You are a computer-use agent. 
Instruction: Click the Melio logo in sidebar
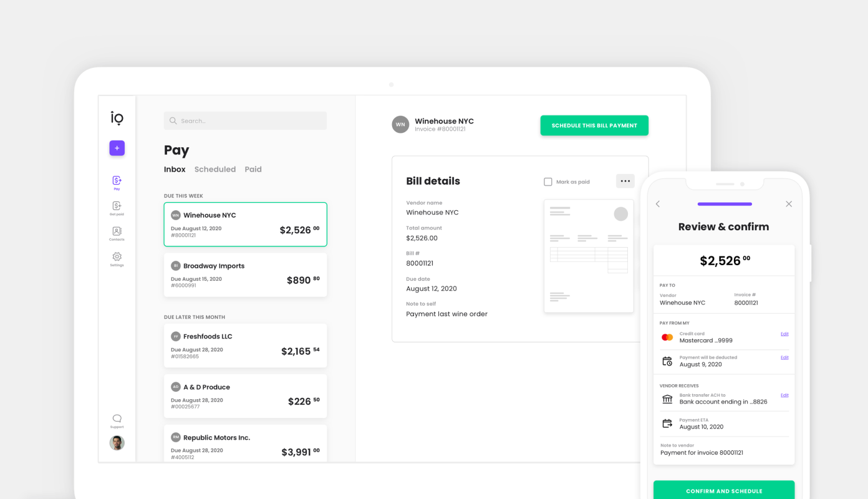point(117,118)
